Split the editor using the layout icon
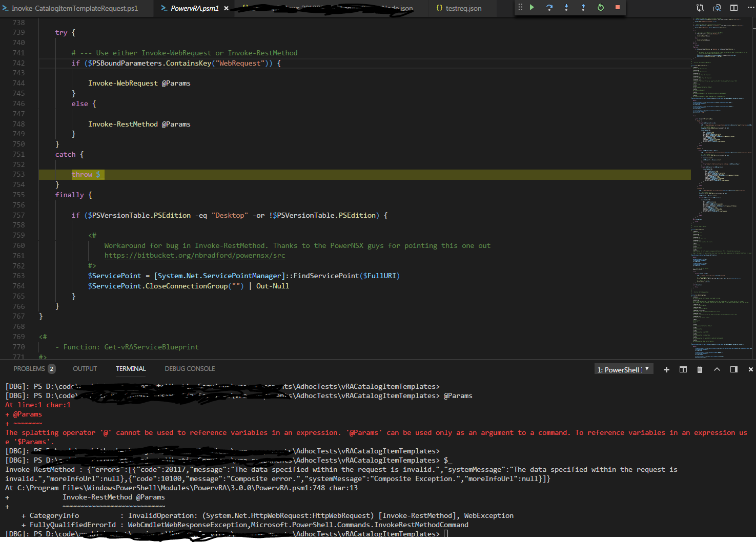This screenshot has width=756, height=542. tap(733, 8)
